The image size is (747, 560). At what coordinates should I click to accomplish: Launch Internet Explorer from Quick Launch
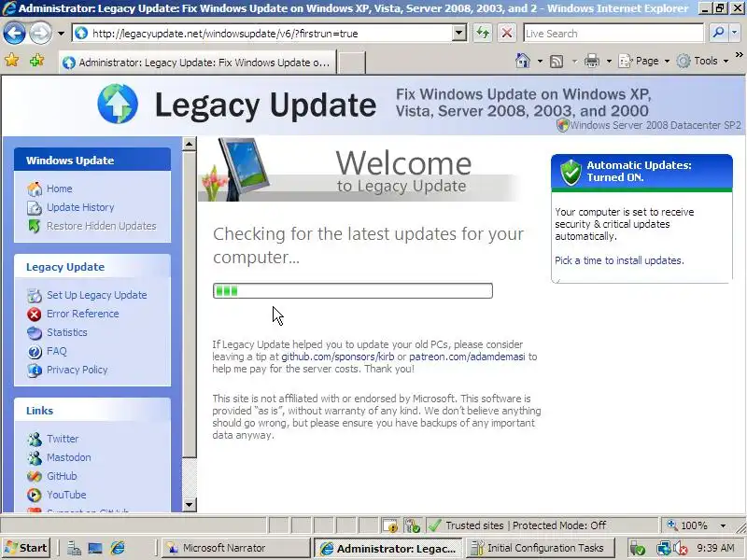(x=118, y=548)
